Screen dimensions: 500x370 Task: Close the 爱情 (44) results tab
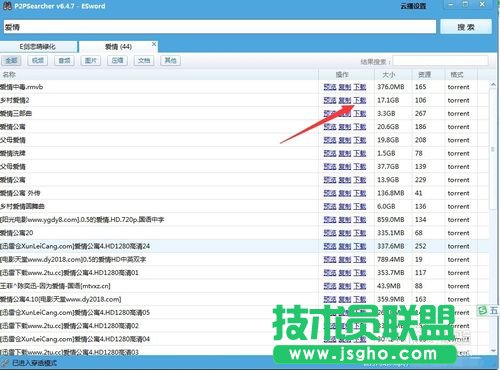point(154,44)
